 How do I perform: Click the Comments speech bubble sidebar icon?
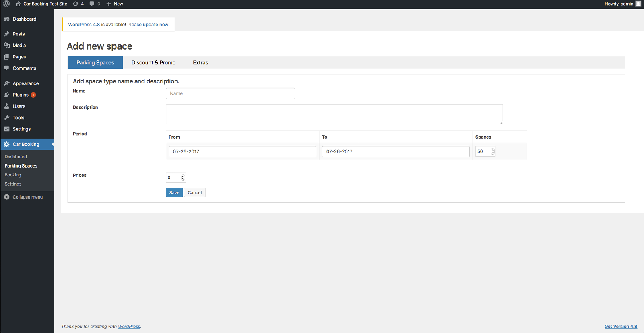7,68
